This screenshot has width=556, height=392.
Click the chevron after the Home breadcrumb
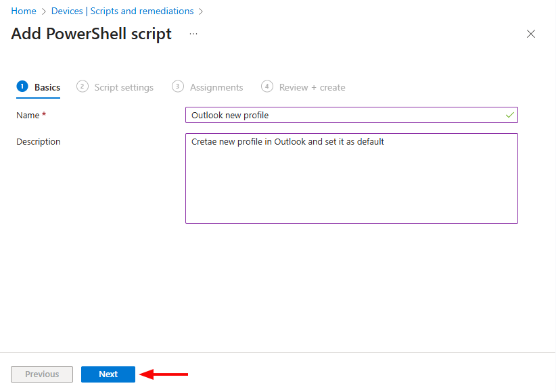(x=44, y=11)
